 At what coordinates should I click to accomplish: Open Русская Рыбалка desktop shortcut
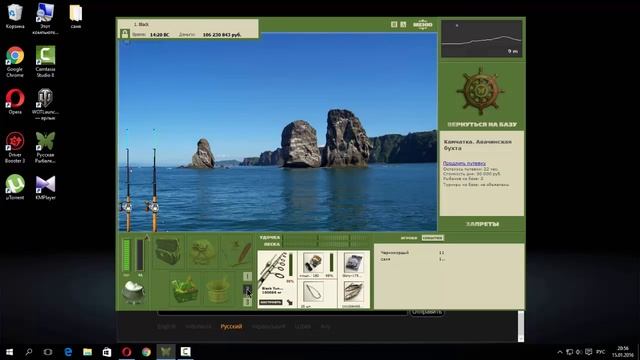pyautogui.click(x=45, y=148)
